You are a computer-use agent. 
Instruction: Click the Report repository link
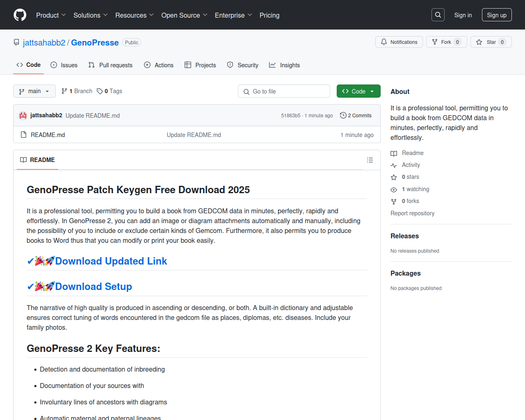tap(412, 213)
